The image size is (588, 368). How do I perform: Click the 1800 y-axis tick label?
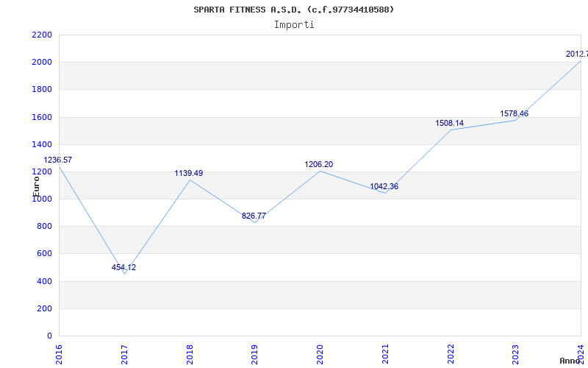click(42, 90)
